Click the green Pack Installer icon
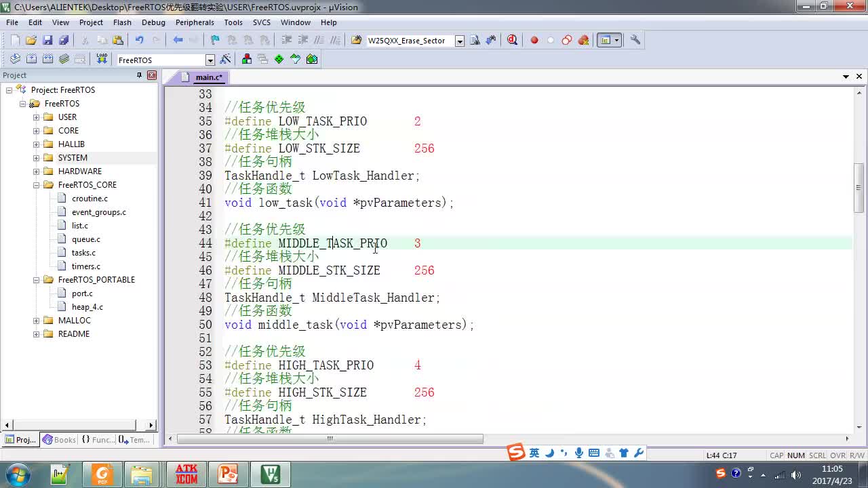 [x=312, y=59]
